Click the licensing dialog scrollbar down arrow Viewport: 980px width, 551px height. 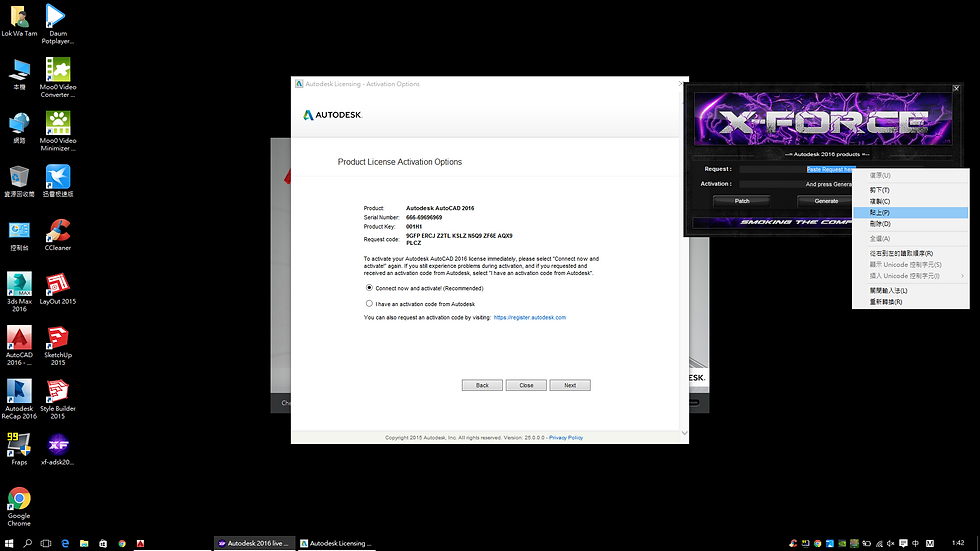coord(684,433)
